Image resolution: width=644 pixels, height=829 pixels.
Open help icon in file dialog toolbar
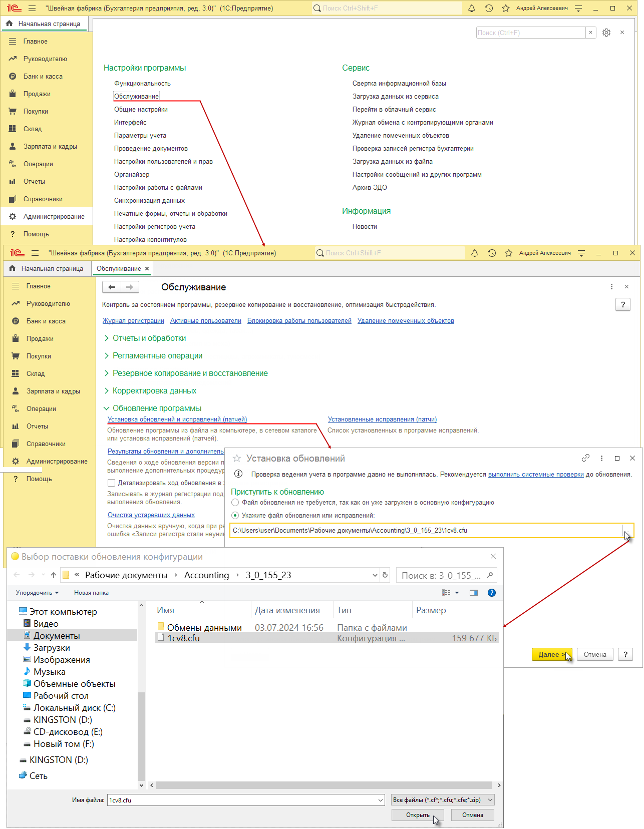492,593
